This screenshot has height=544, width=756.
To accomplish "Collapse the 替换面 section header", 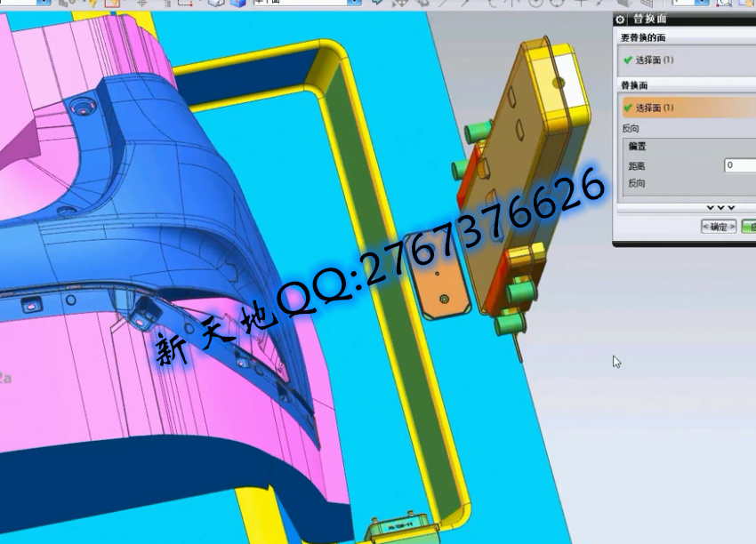I will click(634, 85).
